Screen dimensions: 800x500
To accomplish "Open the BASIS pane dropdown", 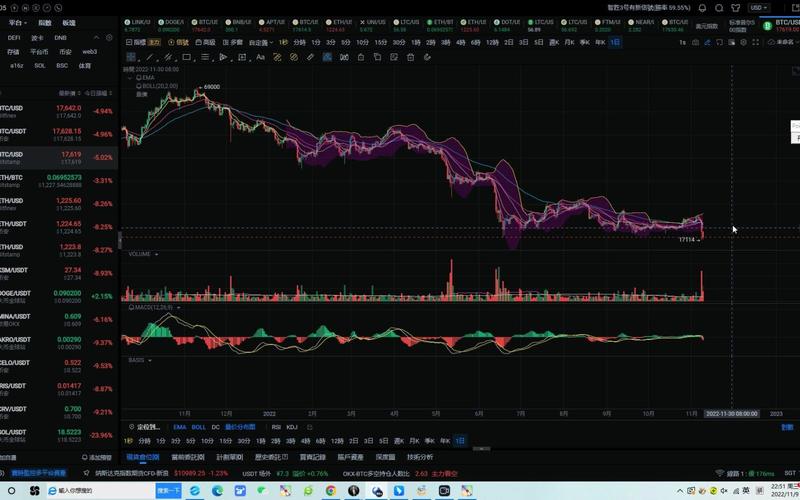I will point(149,360).
